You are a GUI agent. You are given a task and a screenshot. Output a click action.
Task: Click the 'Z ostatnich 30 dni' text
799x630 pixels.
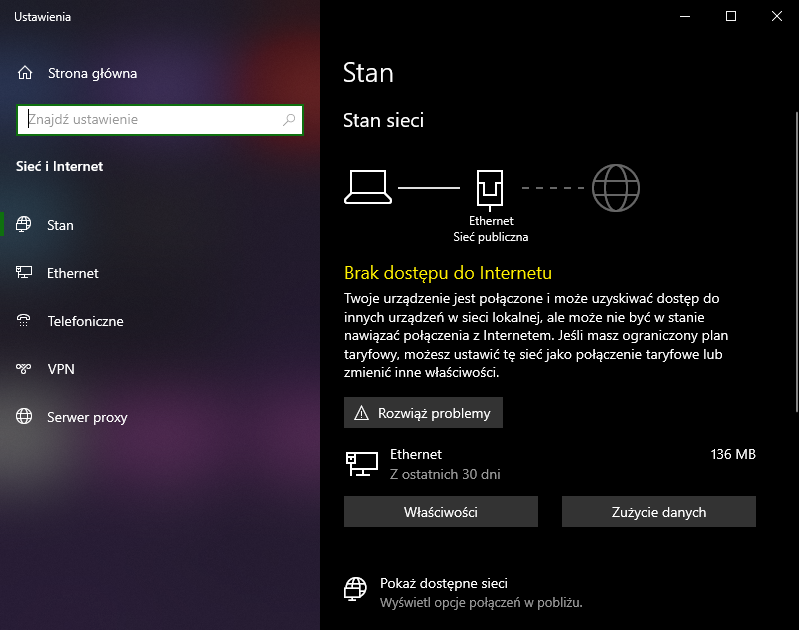(x=445, y=475)
